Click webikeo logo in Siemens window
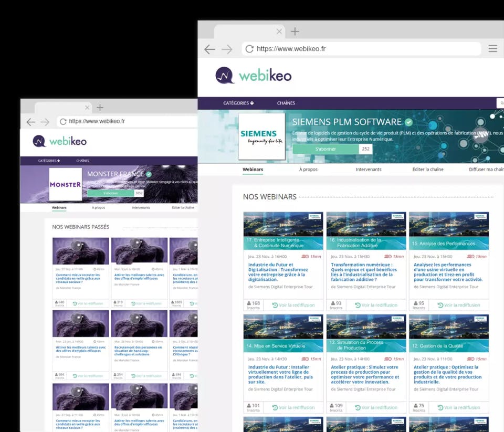Screen dimensions: 504x432 click(x=253, y=76)
